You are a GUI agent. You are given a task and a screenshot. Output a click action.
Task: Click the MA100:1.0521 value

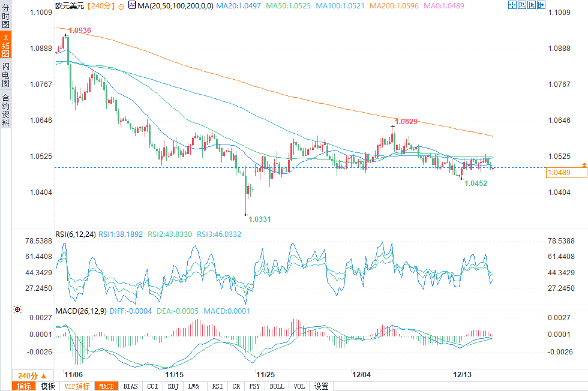[x=340, y=6]
